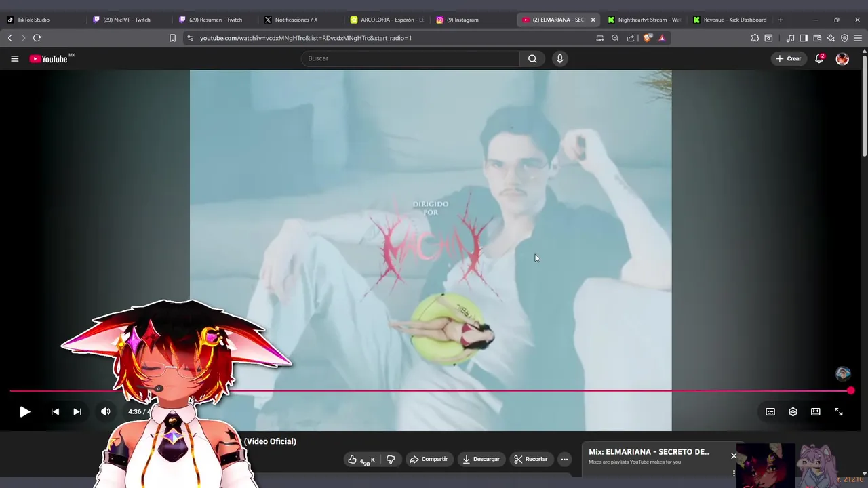Close the ELMARIANA YouTube tab

click(593, 20)
